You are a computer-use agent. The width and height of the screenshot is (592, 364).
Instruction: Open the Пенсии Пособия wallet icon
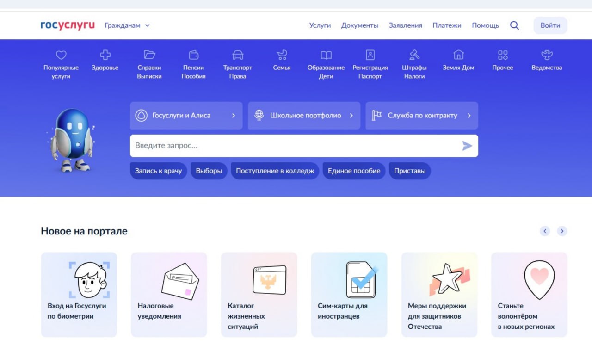(x=193, y=55)
